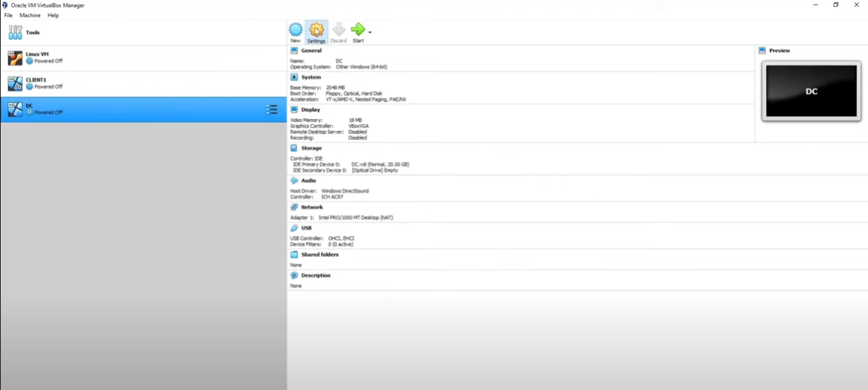Screen dimensions: 868x390
Task: Click the Description speech bubble icon
Action: point(294,275)
